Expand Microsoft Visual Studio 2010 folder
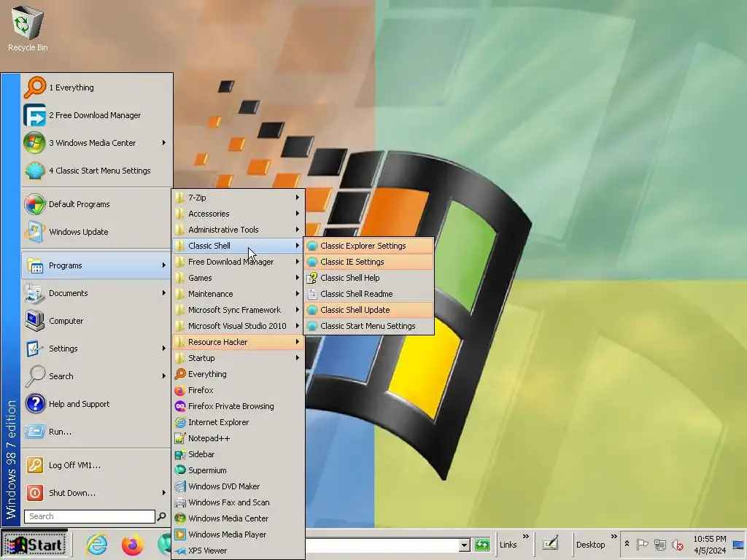This screenshot has width=747, height=560. pos(239,326)
